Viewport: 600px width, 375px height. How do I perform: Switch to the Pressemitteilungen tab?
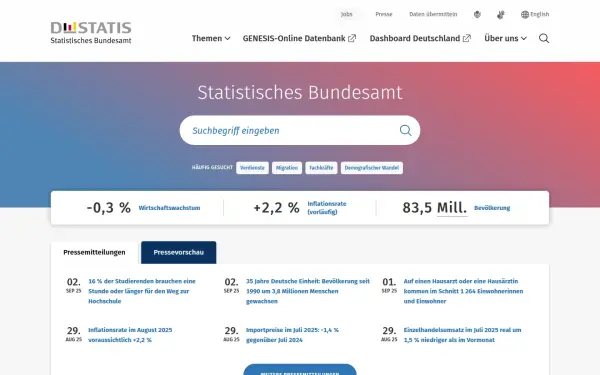95,253
